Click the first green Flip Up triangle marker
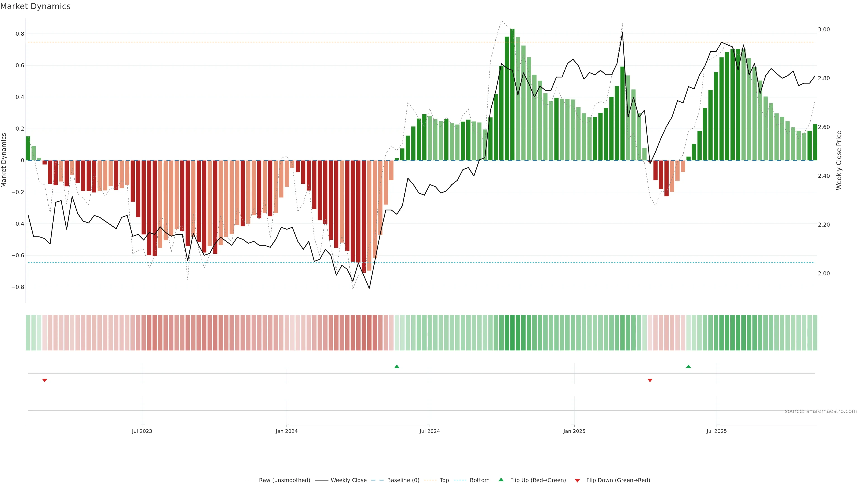Viewport: 868px width, 488px height. click(397, 366)
